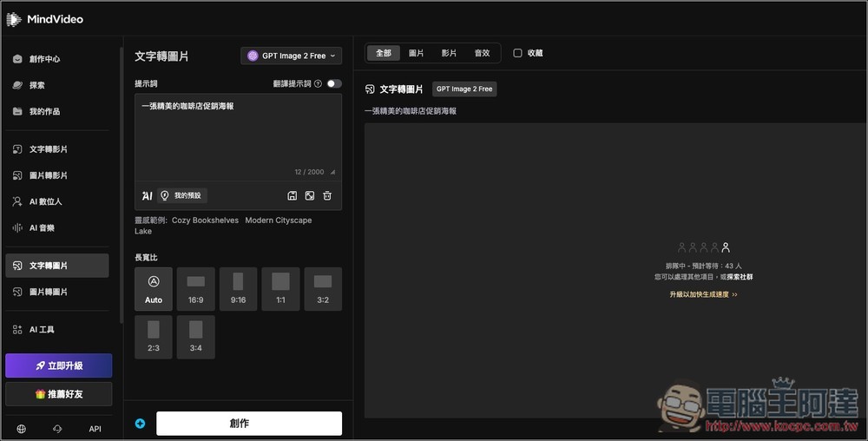Click the blue plus credits icon
Viewport: 868px width, 441px height.
pos(140,424)
